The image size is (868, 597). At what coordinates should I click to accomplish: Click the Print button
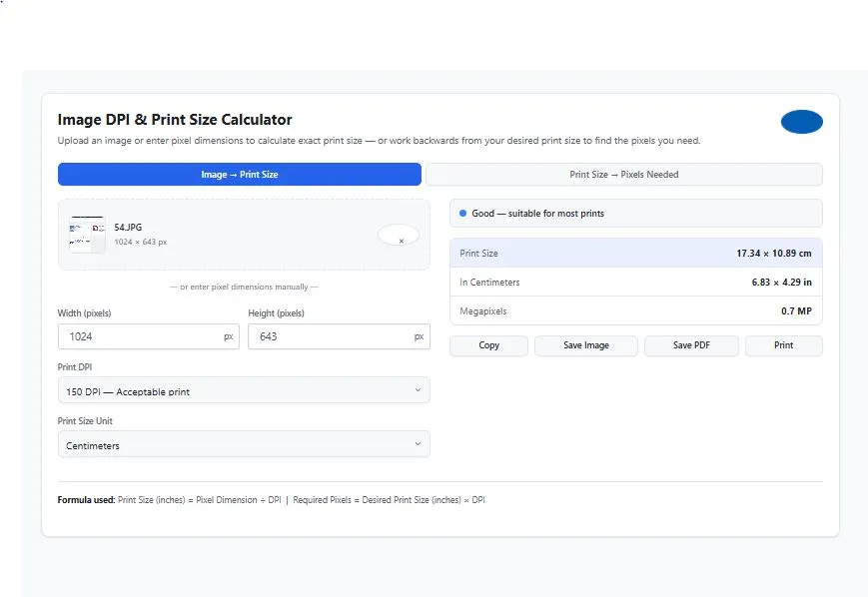(x=784, y=345)
